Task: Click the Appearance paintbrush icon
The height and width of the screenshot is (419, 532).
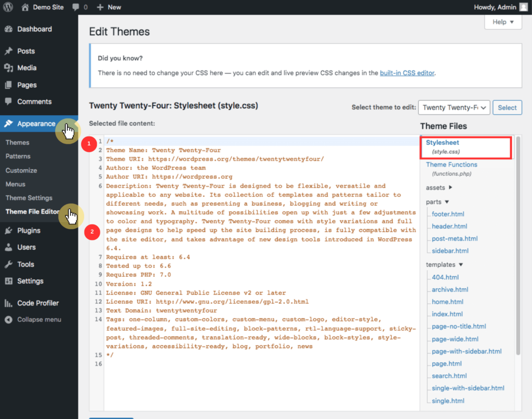Action: [x=8, y=124]
